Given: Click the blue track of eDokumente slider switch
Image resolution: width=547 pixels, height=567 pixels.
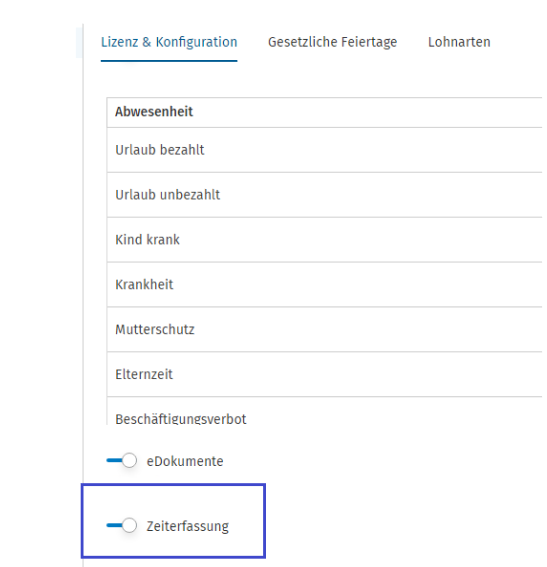Looking at the screenshot, I should [x=114, y=460].
